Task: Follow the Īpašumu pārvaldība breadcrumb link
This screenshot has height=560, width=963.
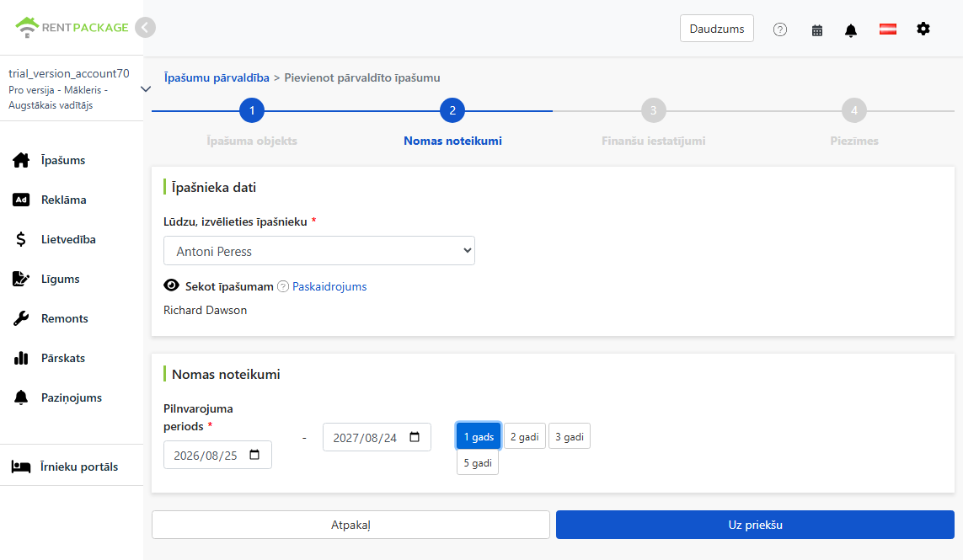Action: coord(217,77)
